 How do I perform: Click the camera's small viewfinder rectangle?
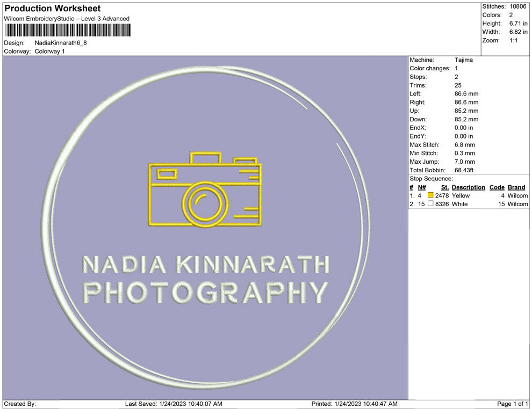166,173
